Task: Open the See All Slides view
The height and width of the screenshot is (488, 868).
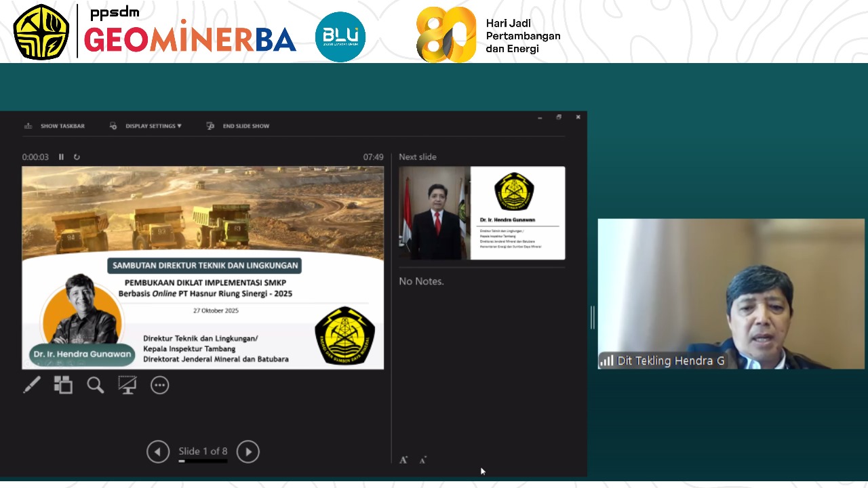Action: tap(63, 385)
